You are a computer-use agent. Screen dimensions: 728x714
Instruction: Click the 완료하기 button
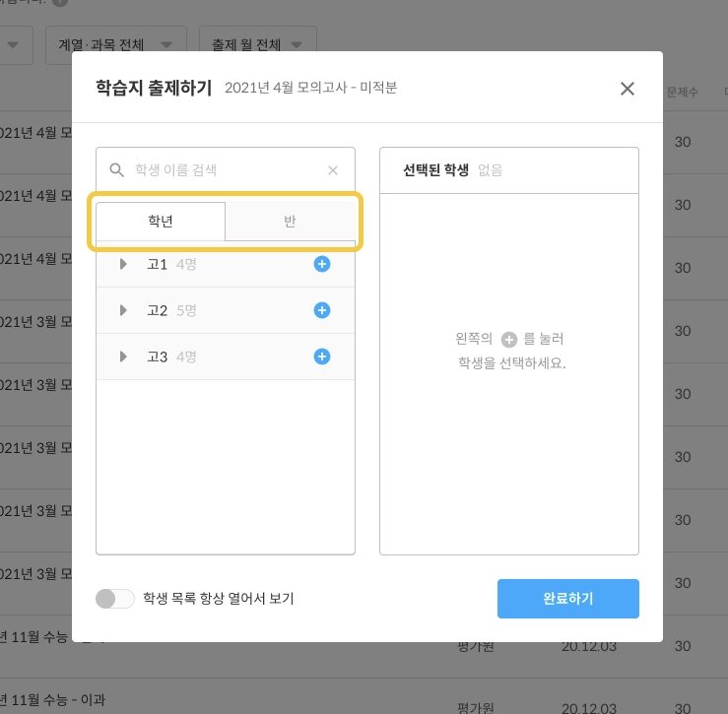point(567,599)
